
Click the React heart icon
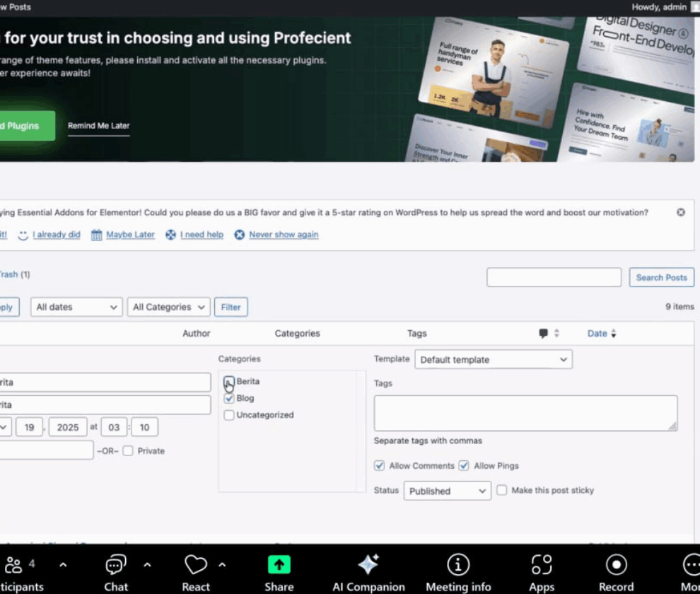[x=195, y=564]
